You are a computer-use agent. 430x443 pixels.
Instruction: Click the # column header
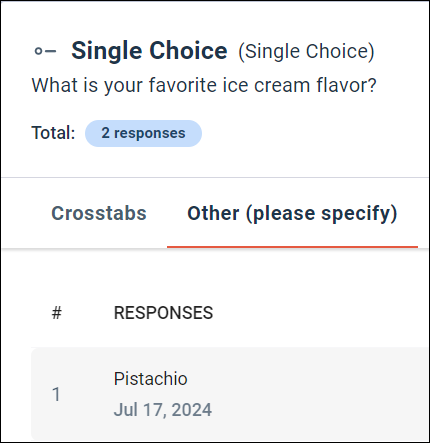click(57, 313)
